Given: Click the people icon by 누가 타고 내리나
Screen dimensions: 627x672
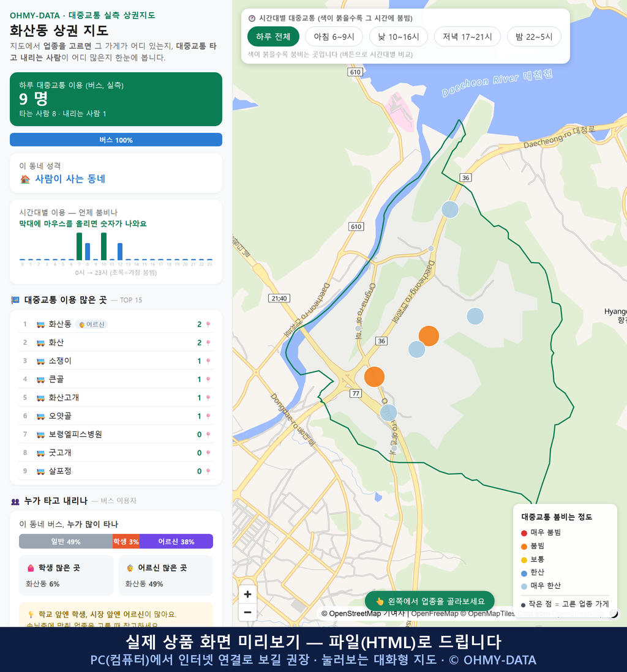Looking at the screenshot, I should [15, 501].
